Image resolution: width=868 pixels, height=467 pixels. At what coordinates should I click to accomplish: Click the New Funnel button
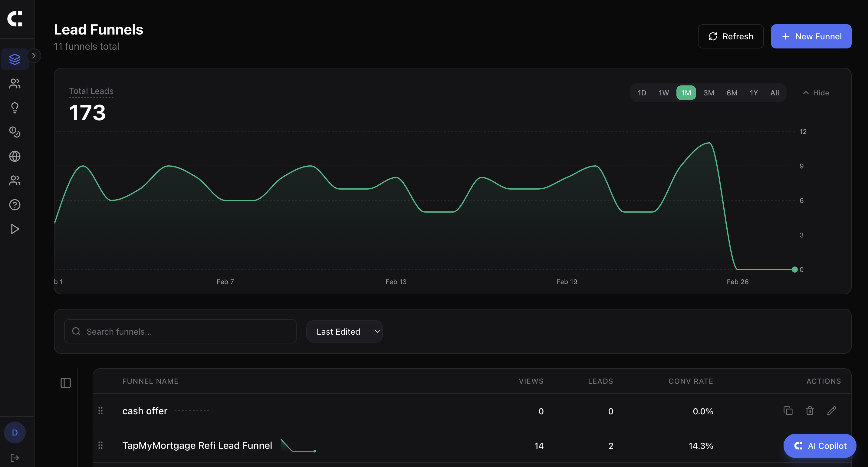(811, 36)
